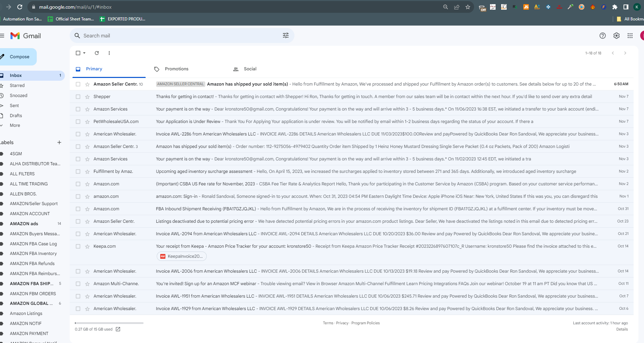This screenshot has width=644, height=343.
Task: Star the PetWholesaleUSA.com email
Action: pyautogui.click(x=87, y=122)
